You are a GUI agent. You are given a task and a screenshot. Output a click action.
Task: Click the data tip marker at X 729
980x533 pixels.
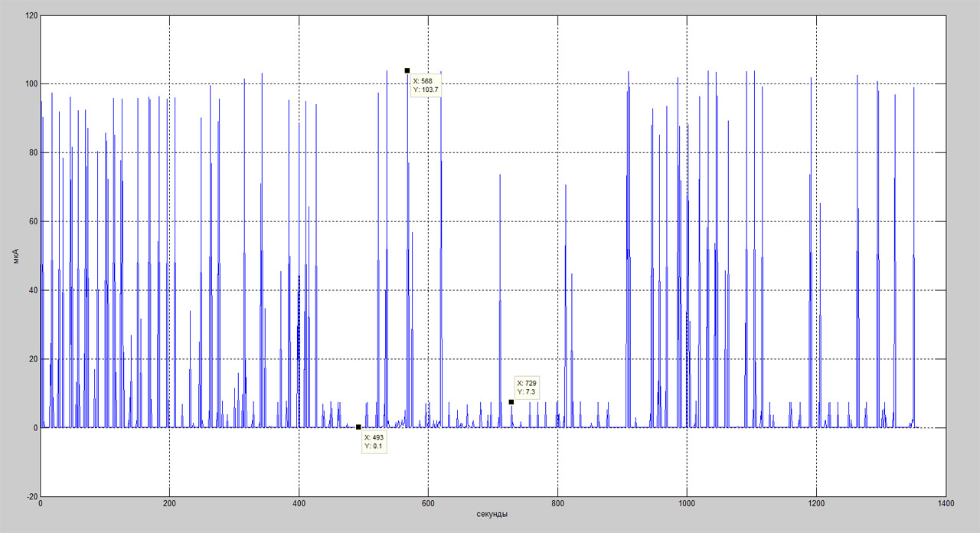click(x=511, y=402)
